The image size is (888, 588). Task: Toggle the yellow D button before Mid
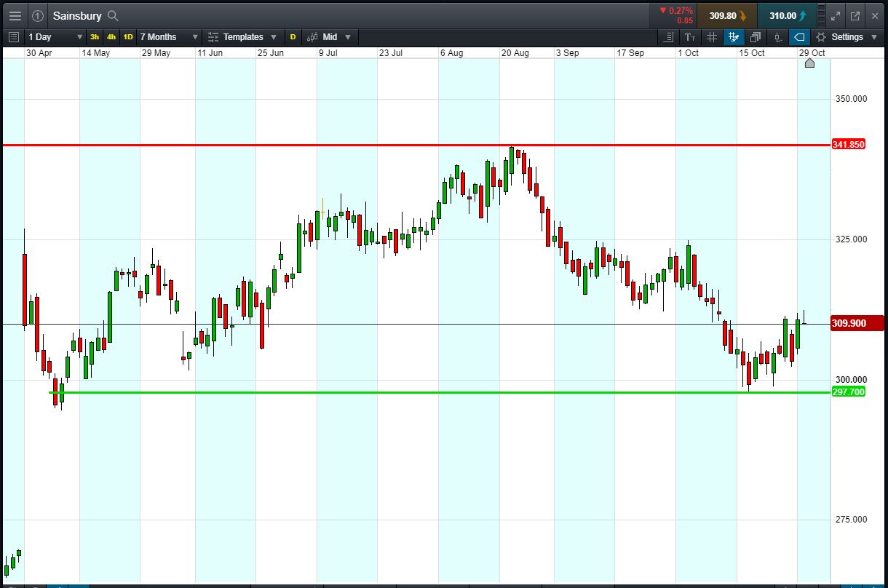coord(293,37)
